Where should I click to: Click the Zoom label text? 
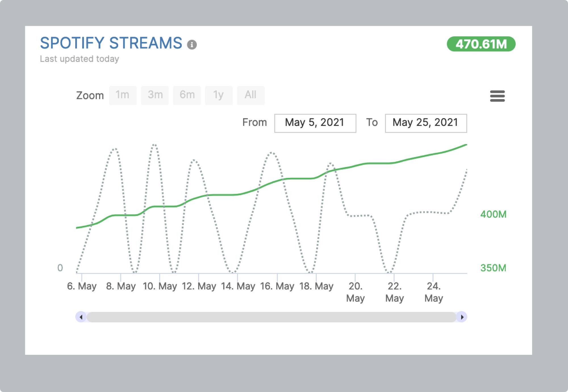coord(90,95)
